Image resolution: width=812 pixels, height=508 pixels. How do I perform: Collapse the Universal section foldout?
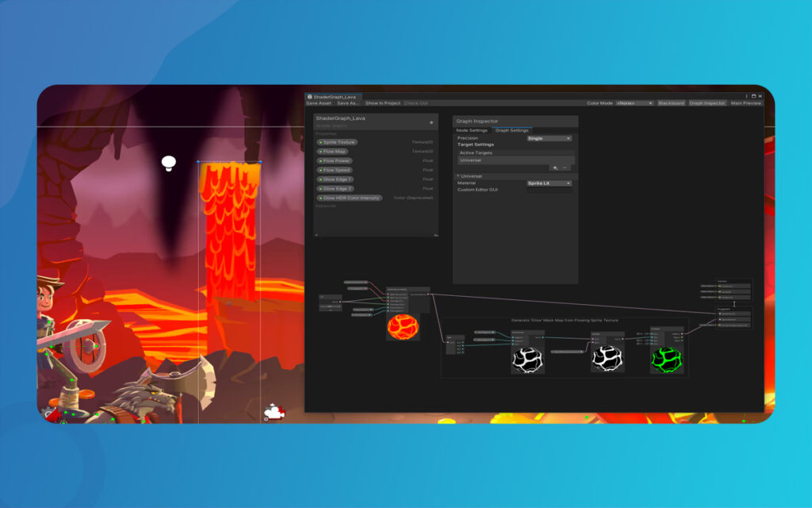click(458, 176)
